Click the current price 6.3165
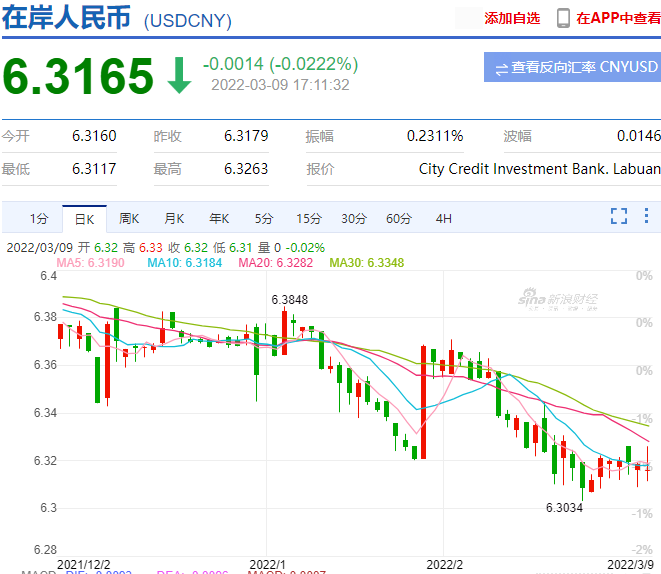 [78, 76]
